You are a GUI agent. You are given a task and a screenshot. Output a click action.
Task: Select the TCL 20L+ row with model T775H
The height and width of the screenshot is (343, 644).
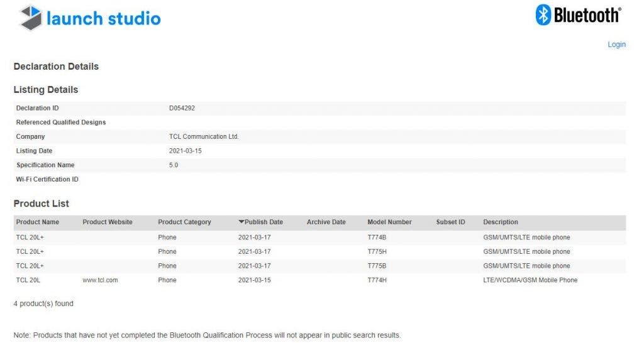pyautogui.click(x=319, y=252)
